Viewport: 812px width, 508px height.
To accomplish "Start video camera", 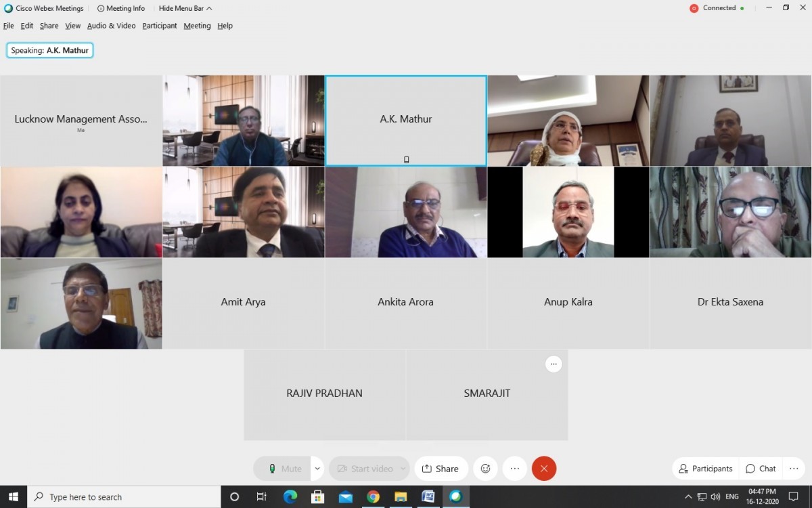I will click(x=365, y=469).
